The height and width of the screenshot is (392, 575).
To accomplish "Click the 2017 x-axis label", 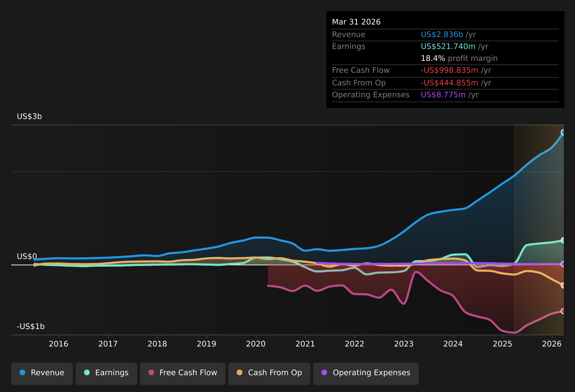I will point(108,344).
